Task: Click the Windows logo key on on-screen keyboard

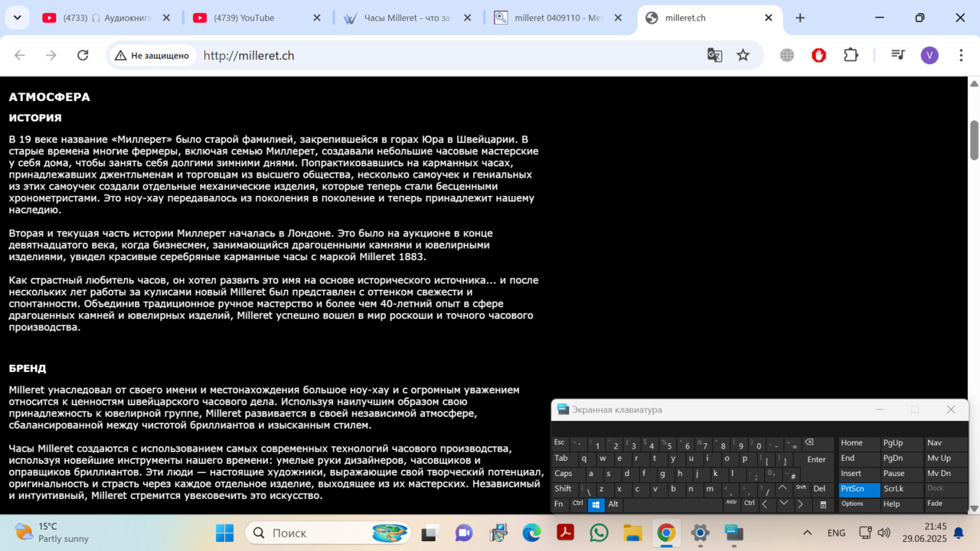Action: pyautogui.click(x=596, y=504)
